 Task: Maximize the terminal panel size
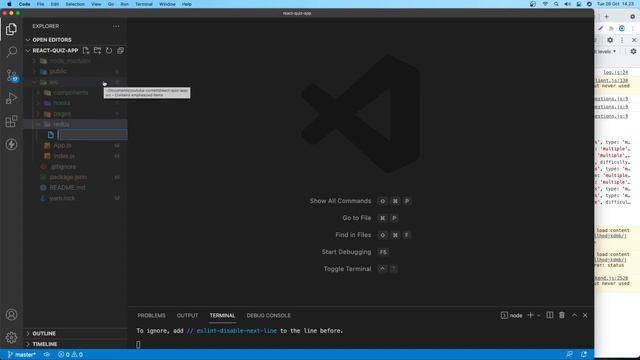tap(574, 315)
